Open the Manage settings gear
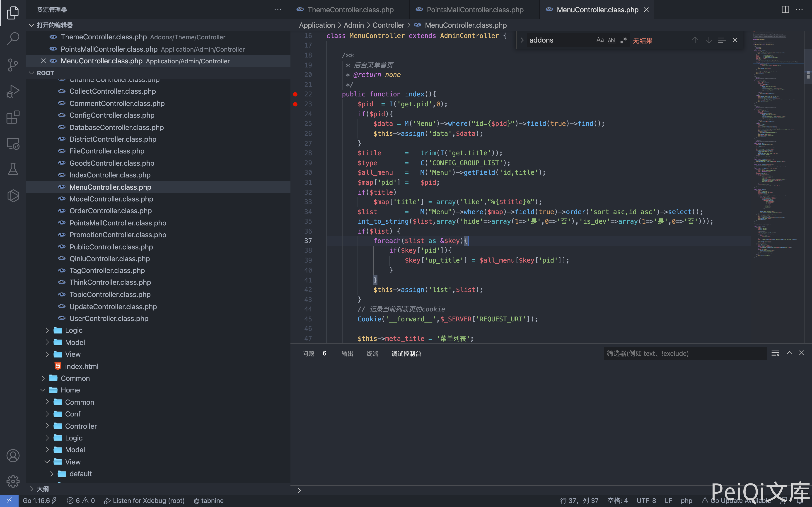Screen dimensions: 812x507 (x=13, y=481)
